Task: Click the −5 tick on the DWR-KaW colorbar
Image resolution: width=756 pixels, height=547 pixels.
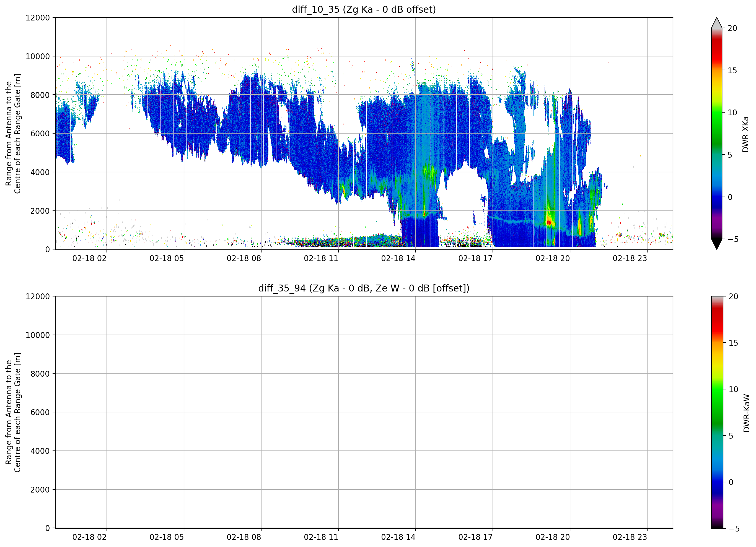Action: click(734, 529)
